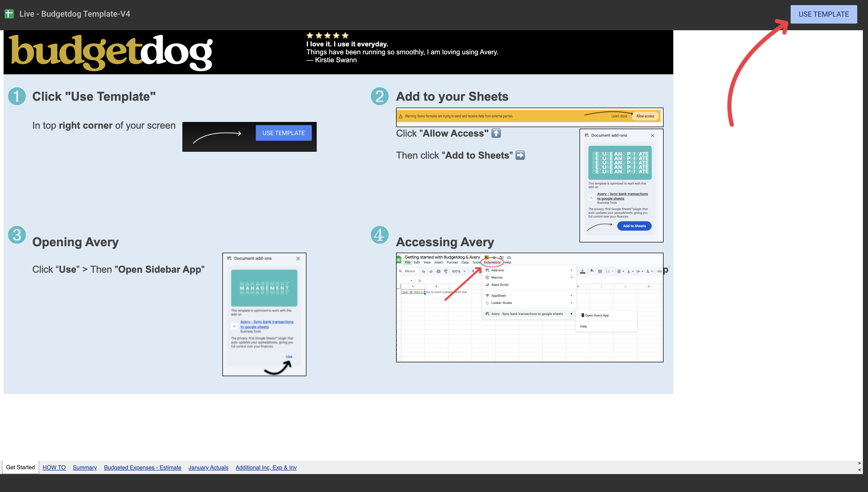Expand the Avery submenu arrow in Extensions screenshot
The height and width of the screenshot is (492, 868).
(572, 314)
